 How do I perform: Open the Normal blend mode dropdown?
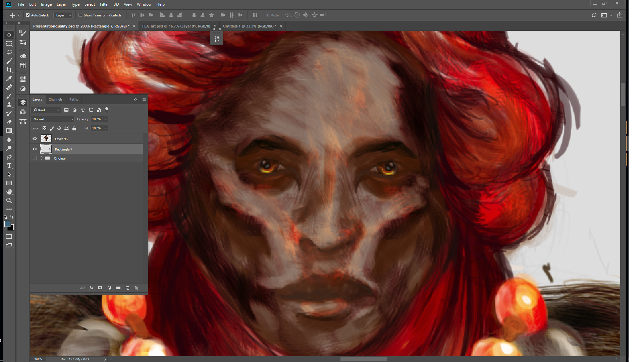(53, 119)
